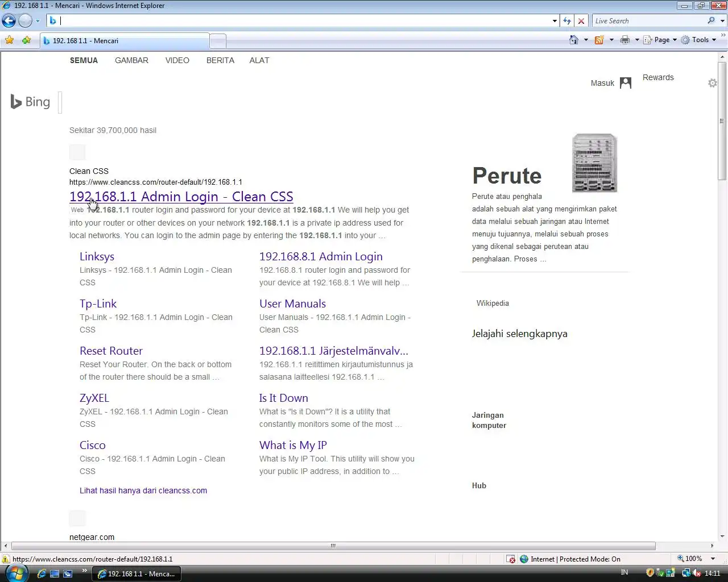Open the Reset Router sublink
This screenshot has height=582, width=728.
(x=111, y=351)
